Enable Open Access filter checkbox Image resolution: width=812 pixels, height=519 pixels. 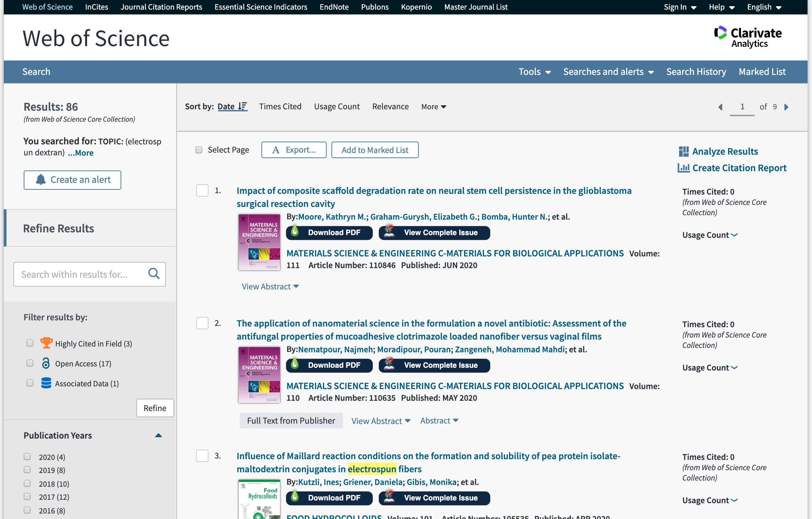tap(30, 363)
